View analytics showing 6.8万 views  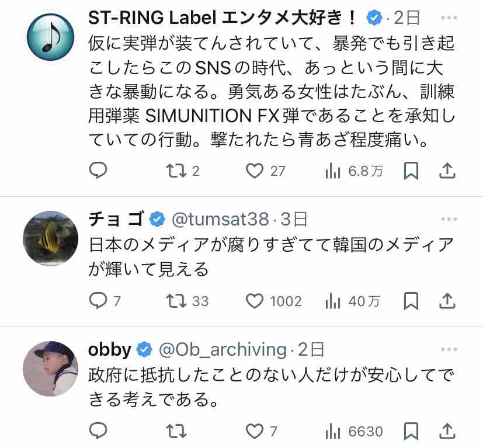354,171
